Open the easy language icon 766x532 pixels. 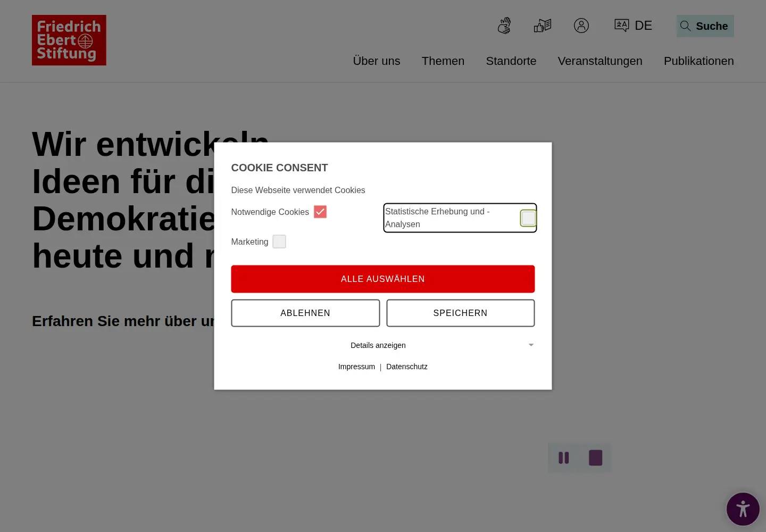tap(543, 26)
